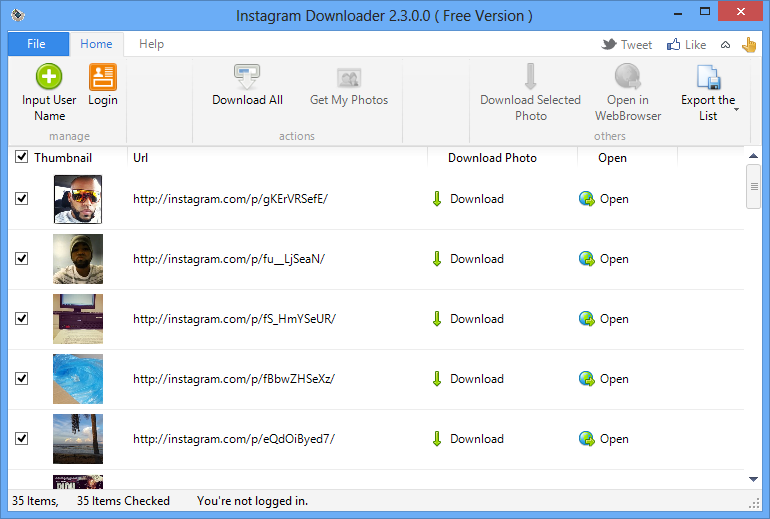Open the Login icon in ribbon
770x519 pixels.
(x=103, y=77)
